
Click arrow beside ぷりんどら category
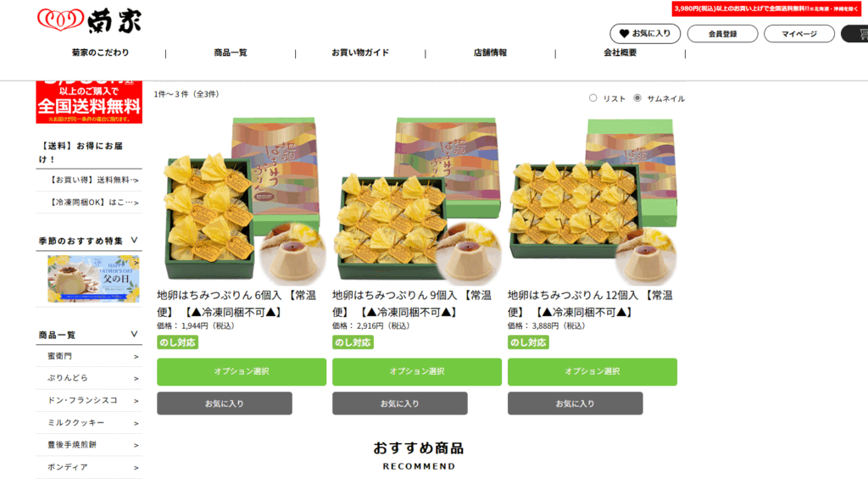(x=136, y=379)
